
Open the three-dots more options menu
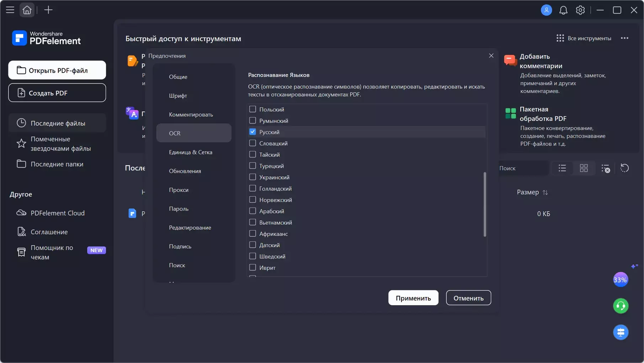pos(624,38)
